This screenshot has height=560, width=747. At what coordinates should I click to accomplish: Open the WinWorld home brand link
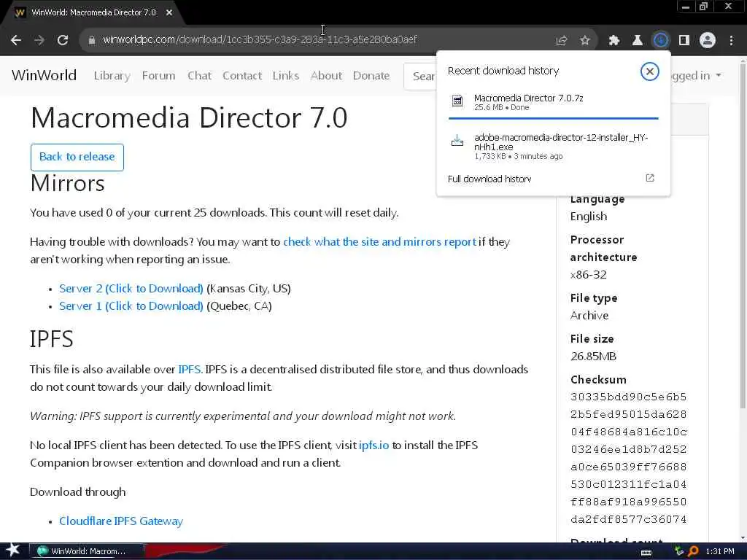pos(44,75)
